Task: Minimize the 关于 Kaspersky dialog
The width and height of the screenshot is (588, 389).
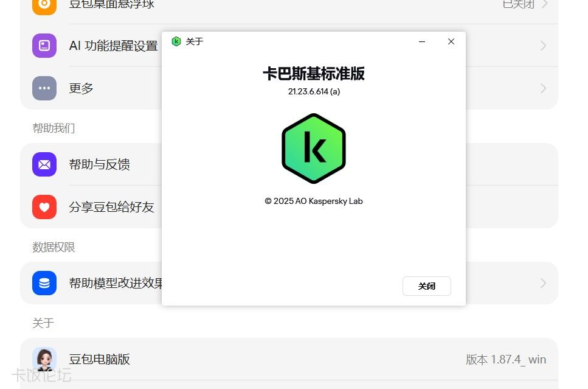Action: tap(422, 41)
